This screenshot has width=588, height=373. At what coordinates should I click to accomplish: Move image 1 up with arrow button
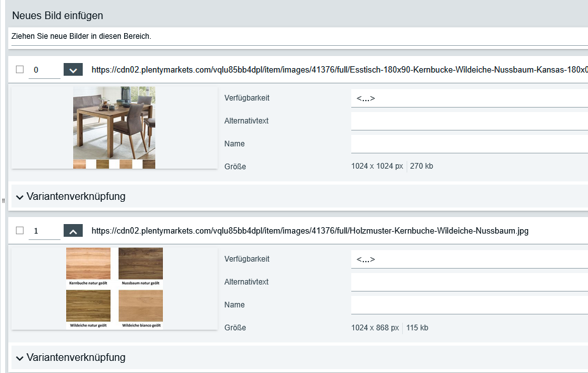(73, 231)
